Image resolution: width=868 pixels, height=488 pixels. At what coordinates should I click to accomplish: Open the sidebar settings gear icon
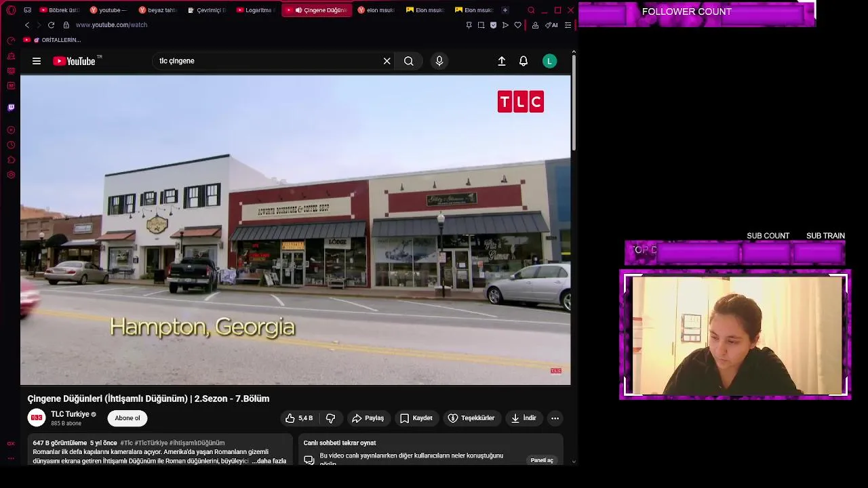tap(11, 175)
